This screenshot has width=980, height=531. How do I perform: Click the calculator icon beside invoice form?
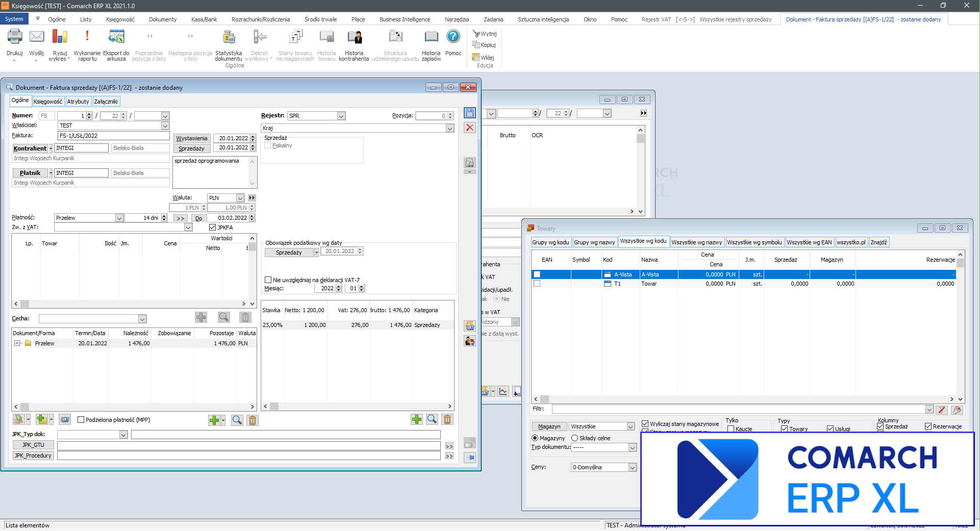pos(470,163)
